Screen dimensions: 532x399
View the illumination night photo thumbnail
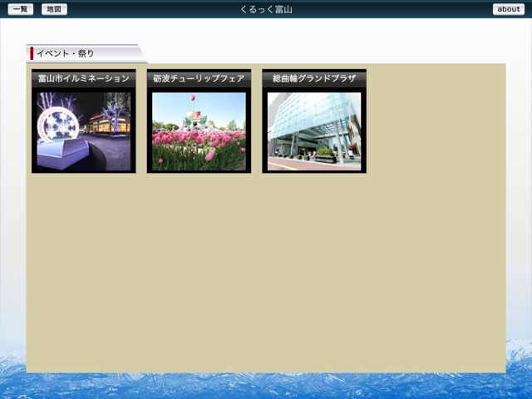click(x=84, y=131)
